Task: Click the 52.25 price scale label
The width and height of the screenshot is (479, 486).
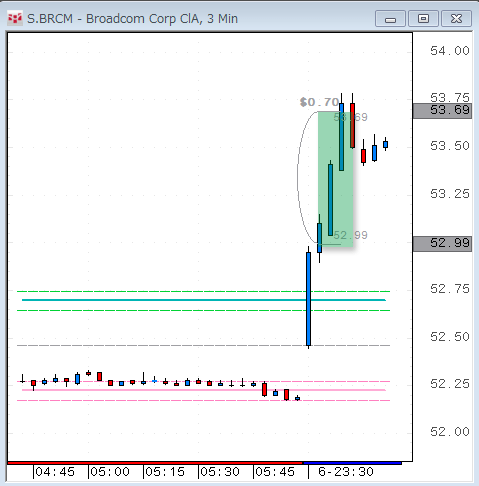Action: [450, 384]
